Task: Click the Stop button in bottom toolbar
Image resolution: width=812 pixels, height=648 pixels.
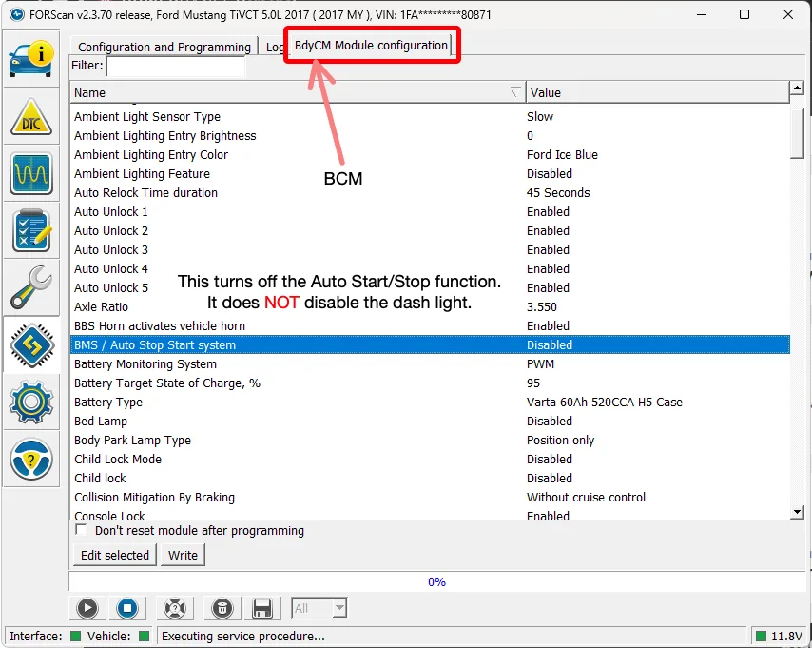Action: click(x=126, y=608)
